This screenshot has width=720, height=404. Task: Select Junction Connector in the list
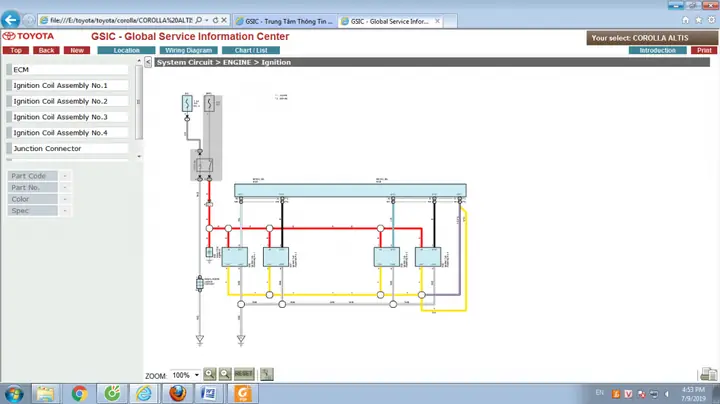[67, 149]
